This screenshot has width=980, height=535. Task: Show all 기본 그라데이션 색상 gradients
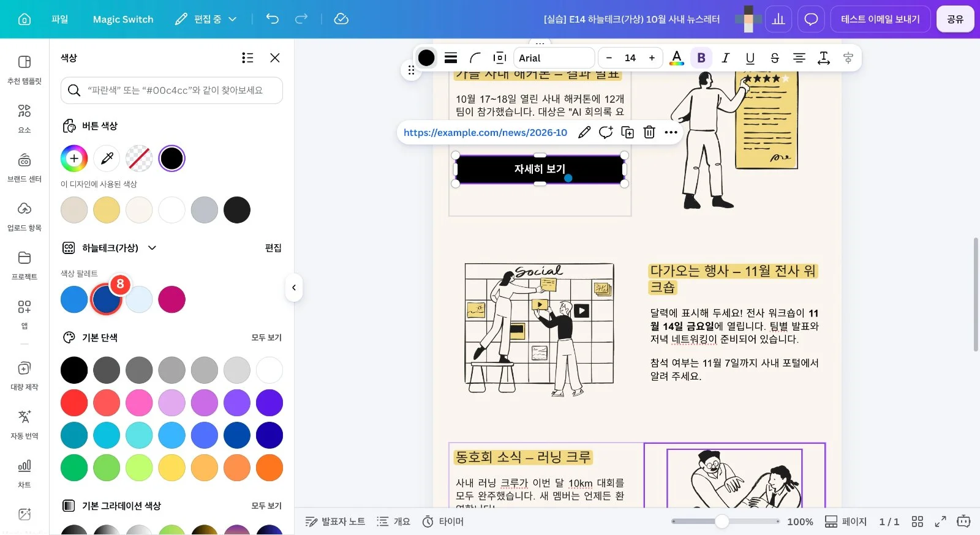click(266, 506)
